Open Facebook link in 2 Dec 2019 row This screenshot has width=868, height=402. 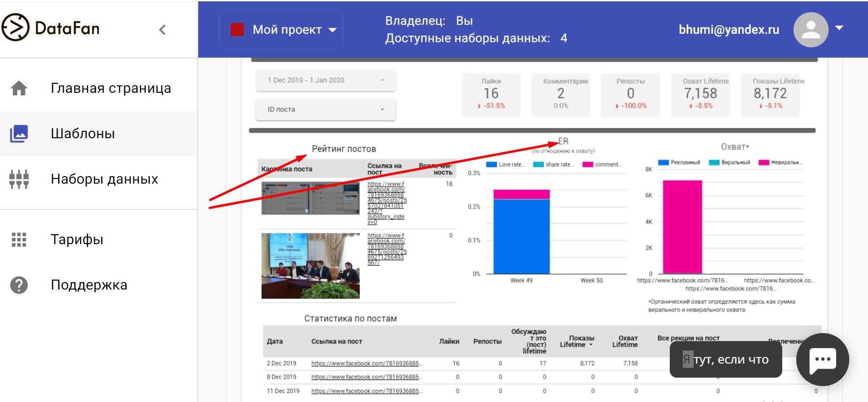click(x=367, y=363)
